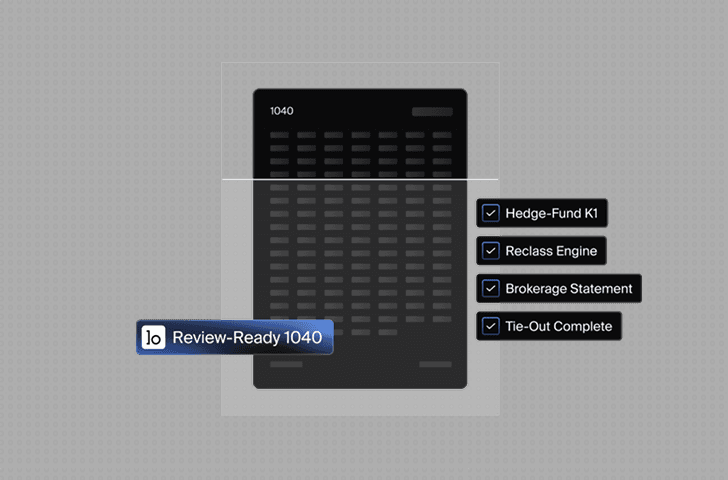Click the dark header area between 1040 and pill

coord(353,111)
